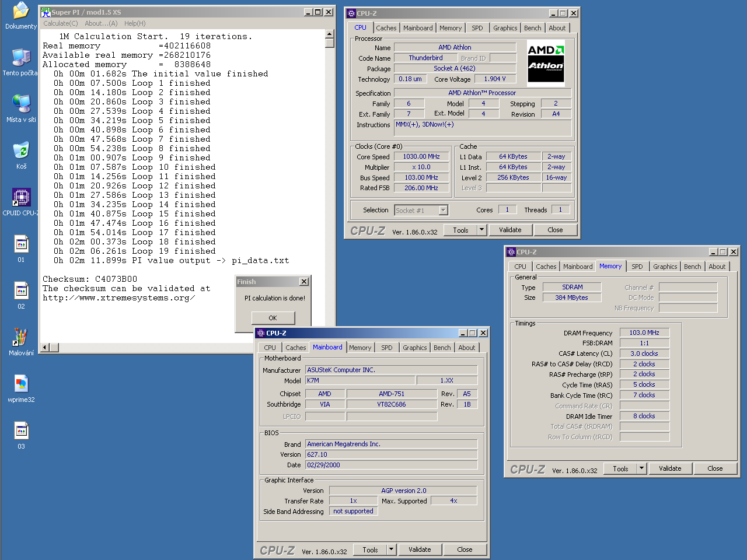Switch to CPU tab in Memory window
The image size is (747, 560).
point(520,267)
